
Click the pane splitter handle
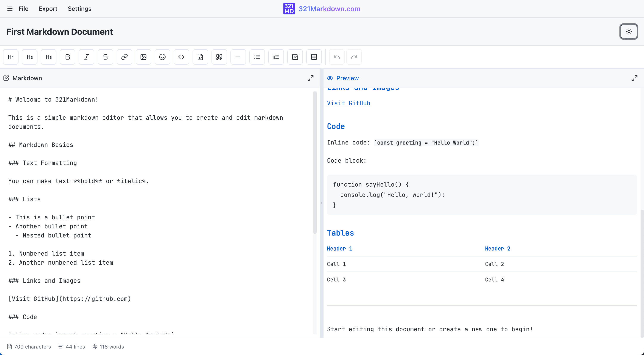click(x=322, y=203)
